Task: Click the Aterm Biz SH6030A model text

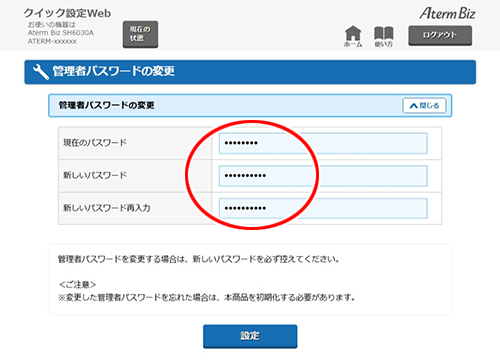Action: (x=61, y=33)
